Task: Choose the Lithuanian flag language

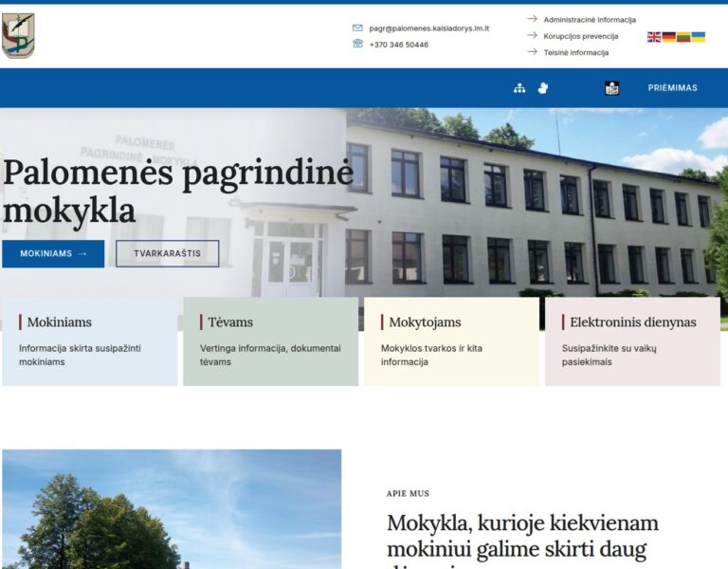Action: point(683,37)
